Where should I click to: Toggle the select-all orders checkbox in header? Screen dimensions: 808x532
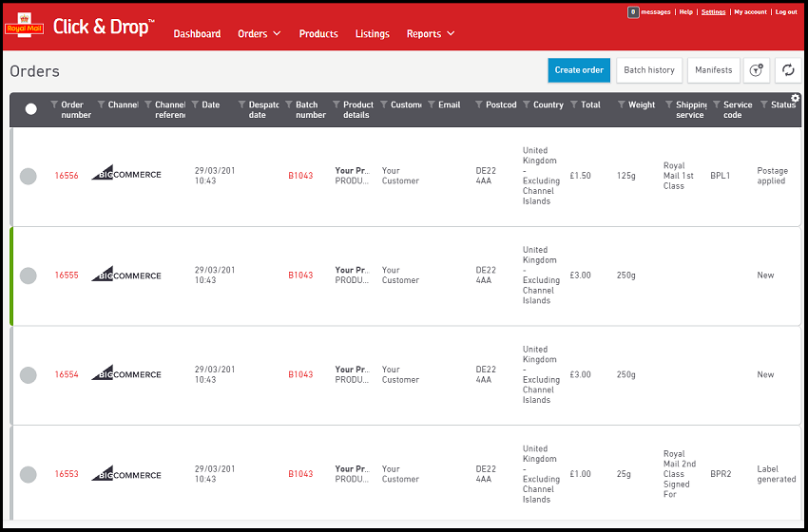tap(31, 108)
